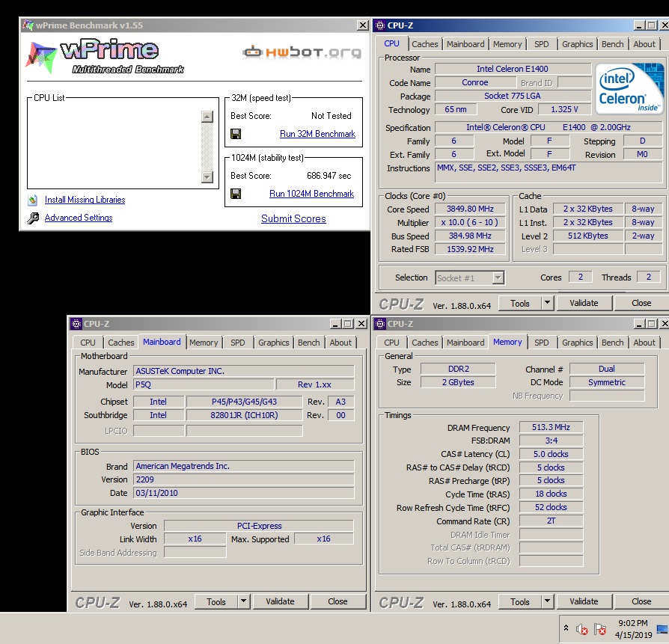This screenshot has width=669, height=644.
Task: Select Graphics tab in Mainboard CPU-Z window
Action: (273, 343)
